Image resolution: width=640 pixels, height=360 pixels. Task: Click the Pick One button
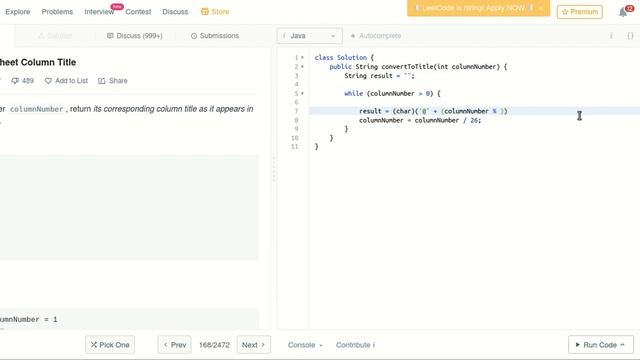click(110, 345)
